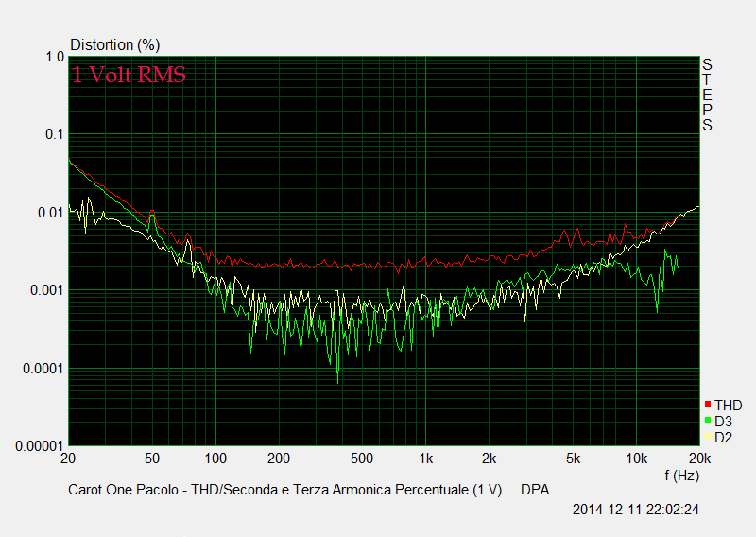Click the "f (Hz)" axis title

tap(682, 475)
